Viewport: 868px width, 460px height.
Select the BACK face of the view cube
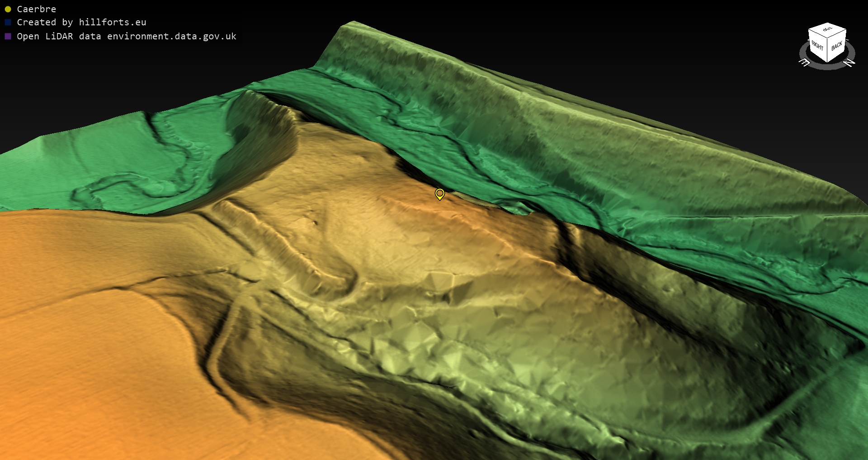836,46
